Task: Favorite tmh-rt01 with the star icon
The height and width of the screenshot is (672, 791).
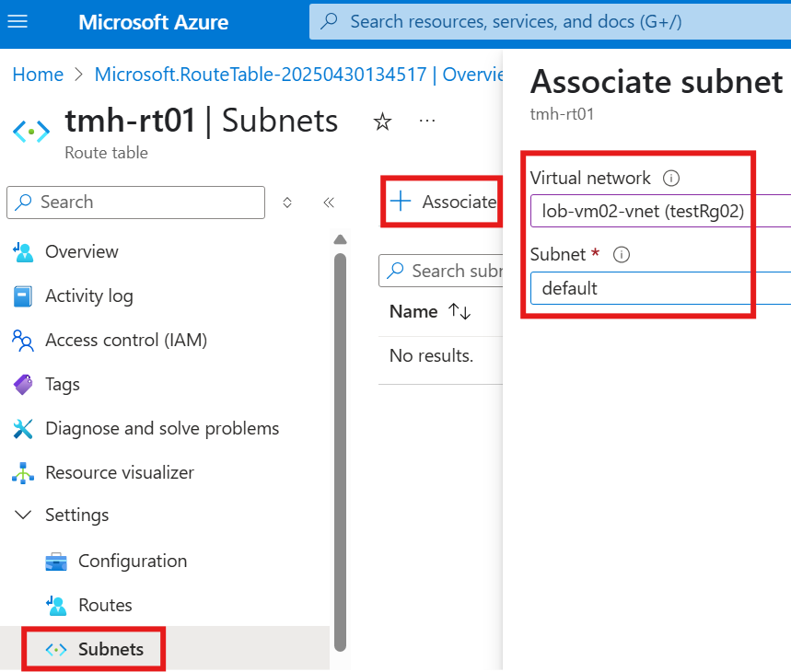Action: coord(382,122)
